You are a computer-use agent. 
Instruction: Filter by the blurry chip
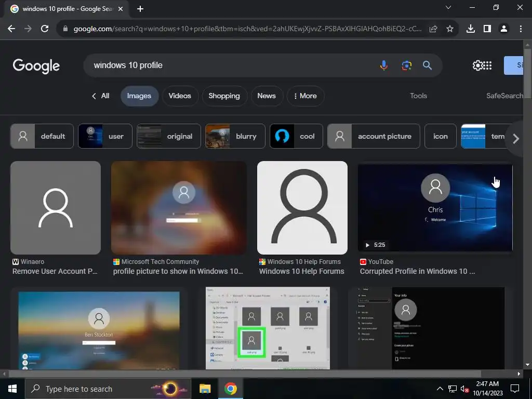coord(235,137)
